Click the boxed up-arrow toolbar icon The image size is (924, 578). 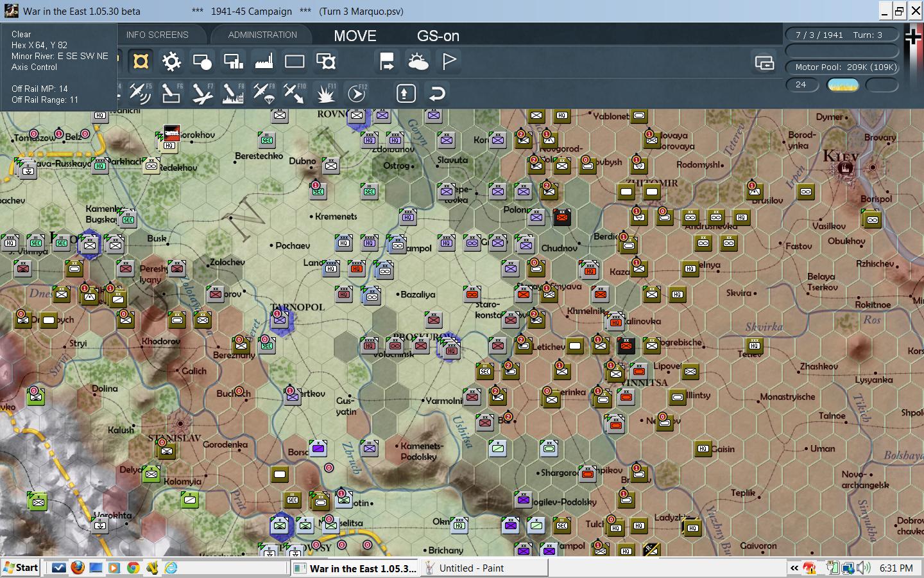click(x=405, y=94)
